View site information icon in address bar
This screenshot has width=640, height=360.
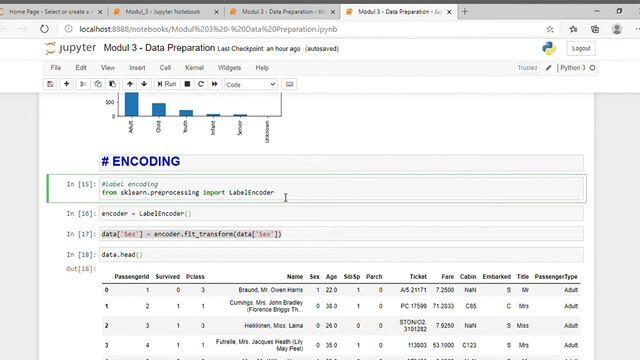(x=69, y=29)
